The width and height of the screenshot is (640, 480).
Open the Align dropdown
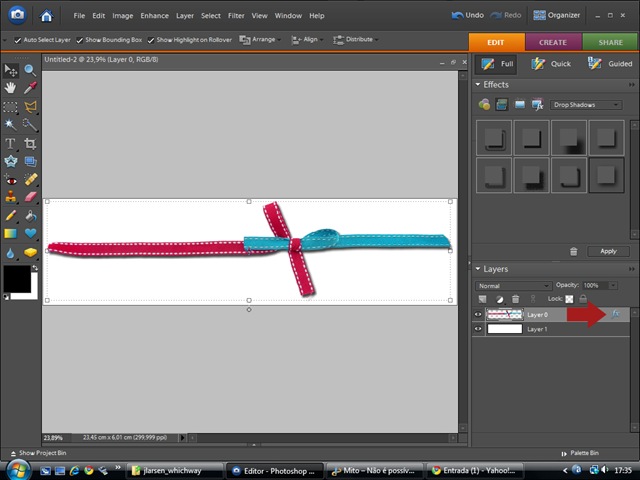[307, 40]
